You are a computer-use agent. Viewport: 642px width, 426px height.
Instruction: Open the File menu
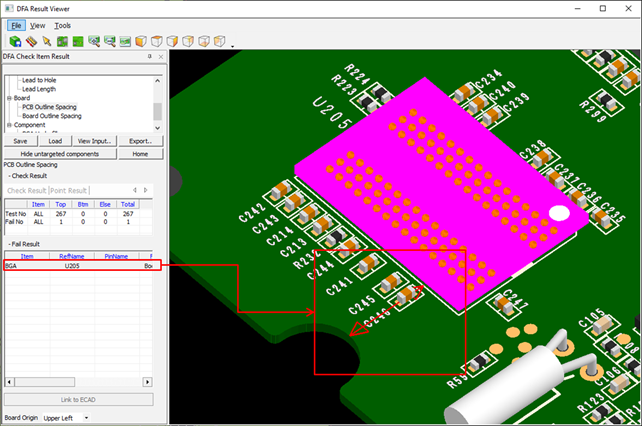[x=16, y=25]
